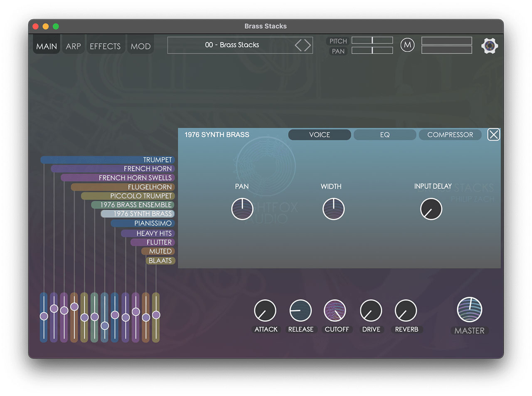Go to next preset with right arrow
The image size is (532, 396).
(x=308, y=45)
